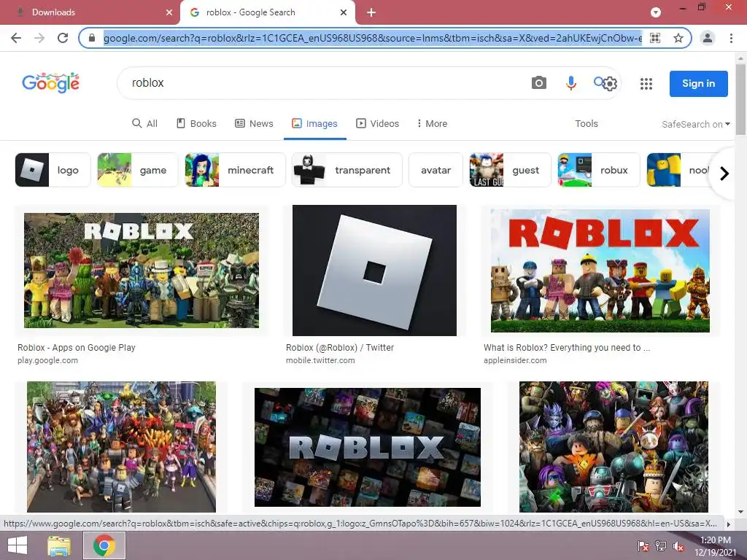This screenshot has height=560, width=747.
Task: Open the red ROBLOX appleinsider image
Action: tap(600, 271)
